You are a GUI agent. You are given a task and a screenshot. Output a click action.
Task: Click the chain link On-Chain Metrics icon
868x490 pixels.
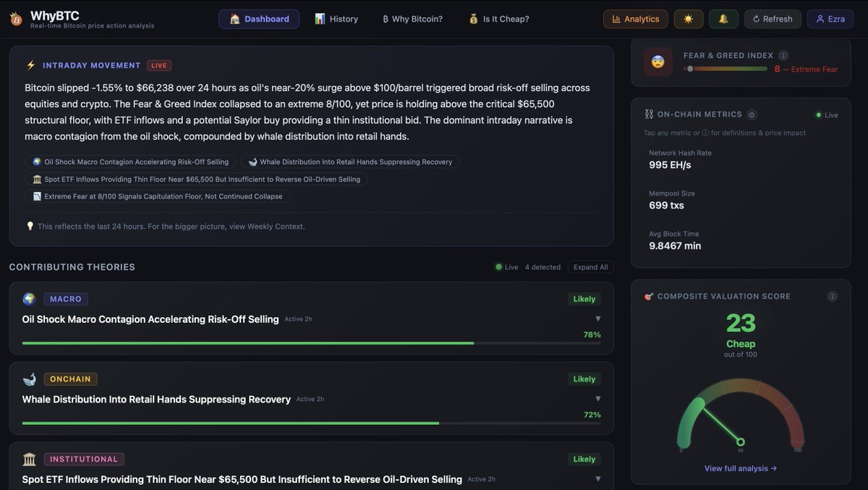(x=649, y=114)
